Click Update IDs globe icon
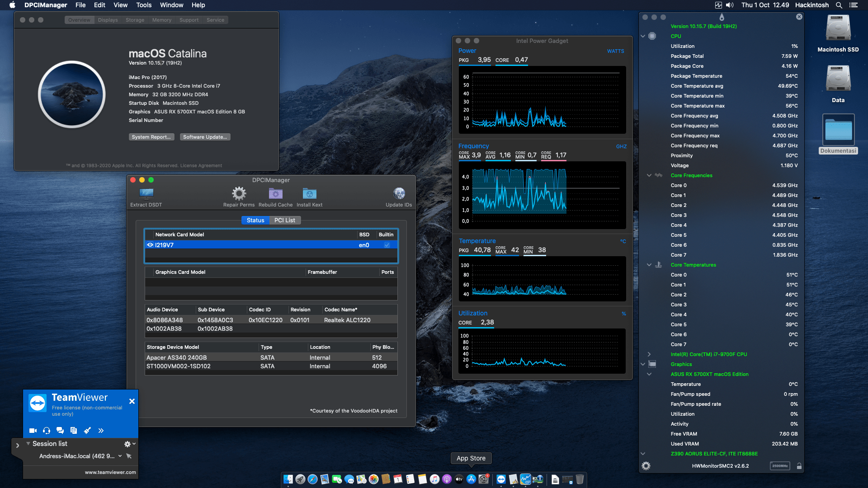 click(x=399, y=194)
